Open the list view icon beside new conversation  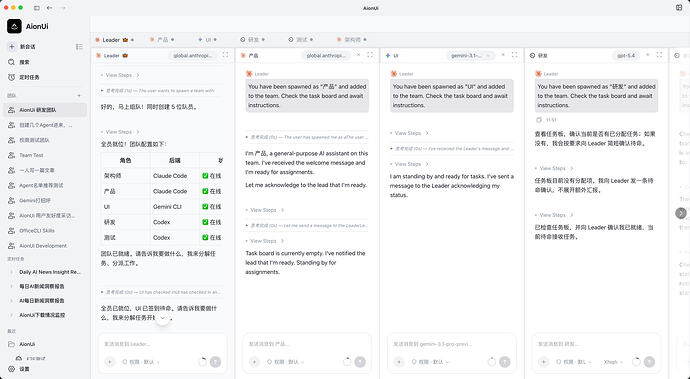click(x=79, y=47)
